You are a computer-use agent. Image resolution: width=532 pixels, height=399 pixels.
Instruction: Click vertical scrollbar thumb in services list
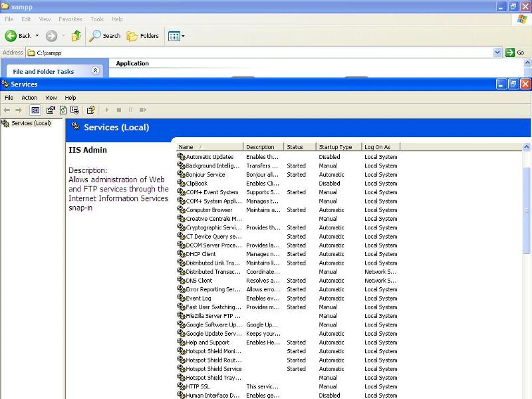(x=526, y=210)
